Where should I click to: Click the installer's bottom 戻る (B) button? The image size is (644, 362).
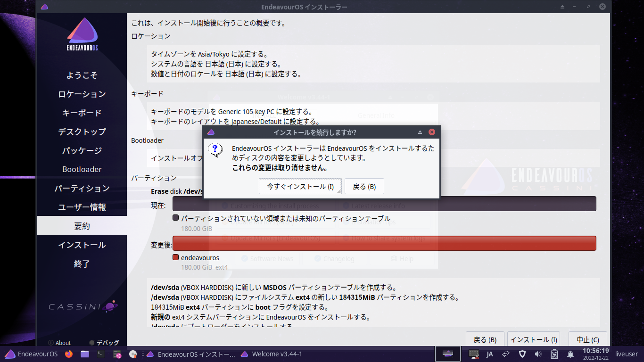coord(485,340)
